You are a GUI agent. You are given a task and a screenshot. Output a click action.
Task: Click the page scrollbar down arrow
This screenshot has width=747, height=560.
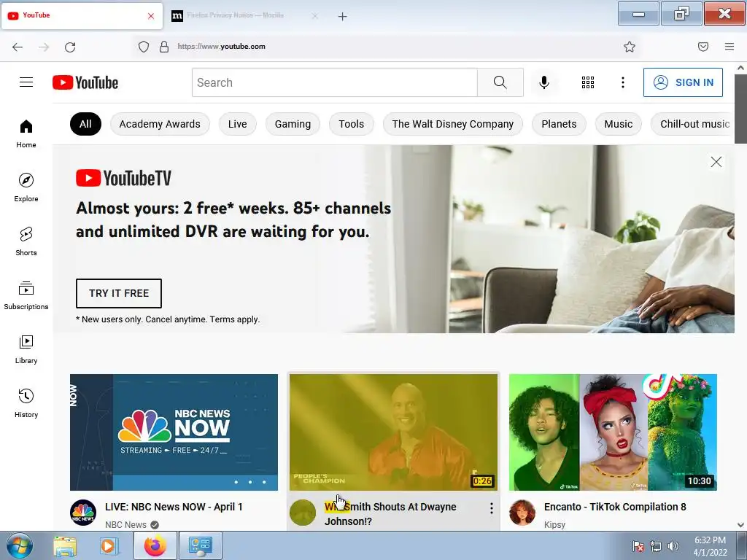(741, 525)
